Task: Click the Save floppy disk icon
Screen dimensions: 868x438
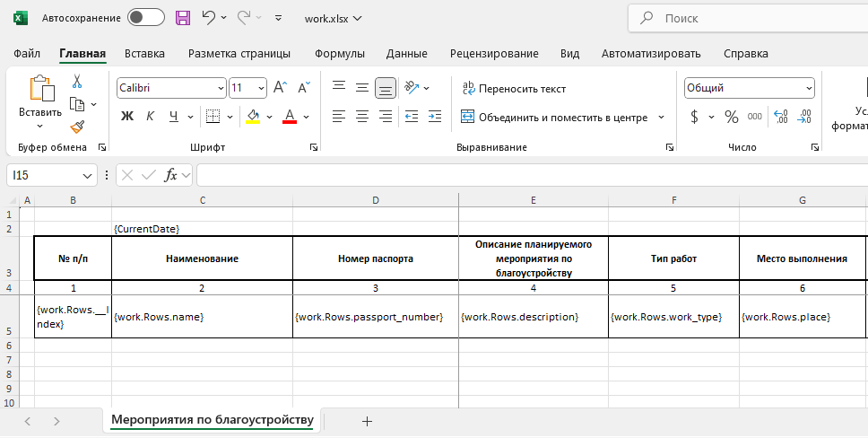Action: tap(183, 18)
